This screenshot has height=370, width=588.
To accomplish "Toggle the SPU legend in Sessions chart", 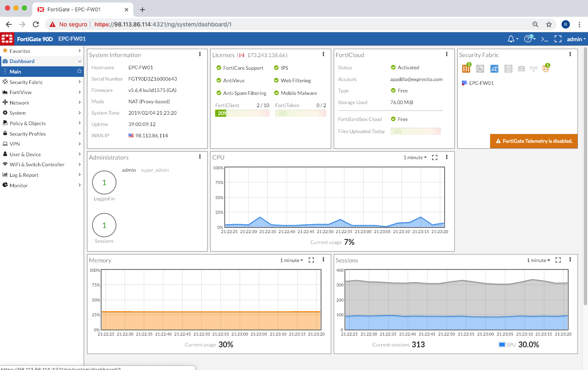I will pos(507,345).
